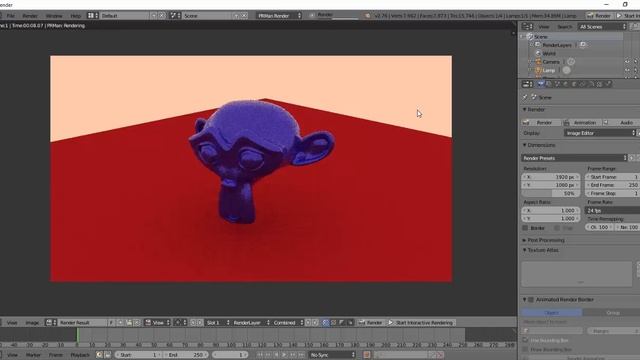Open the Image menu in image editor header

click(32, 322)
